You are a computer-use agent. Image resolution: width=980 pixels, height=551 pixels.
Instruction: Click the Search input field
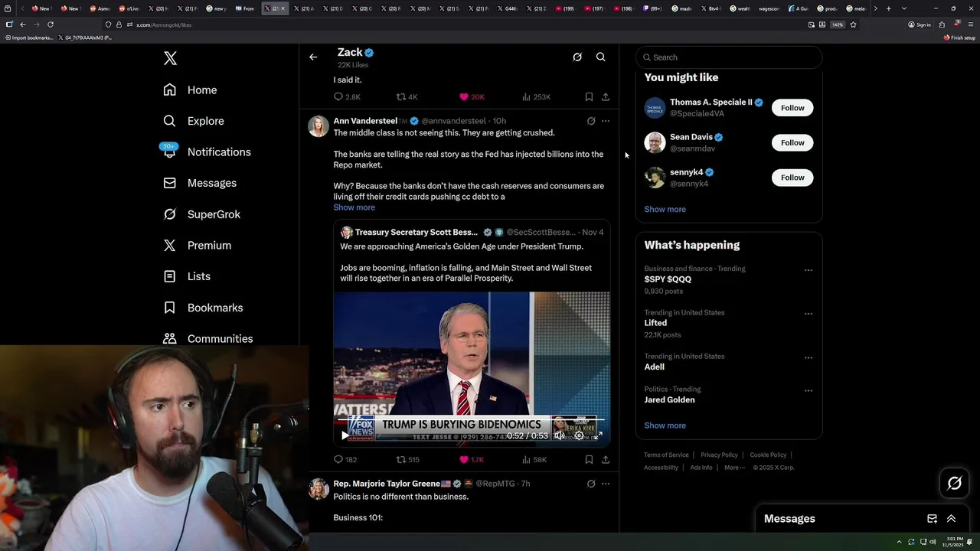pyautogui.click(x=729, y=57)
